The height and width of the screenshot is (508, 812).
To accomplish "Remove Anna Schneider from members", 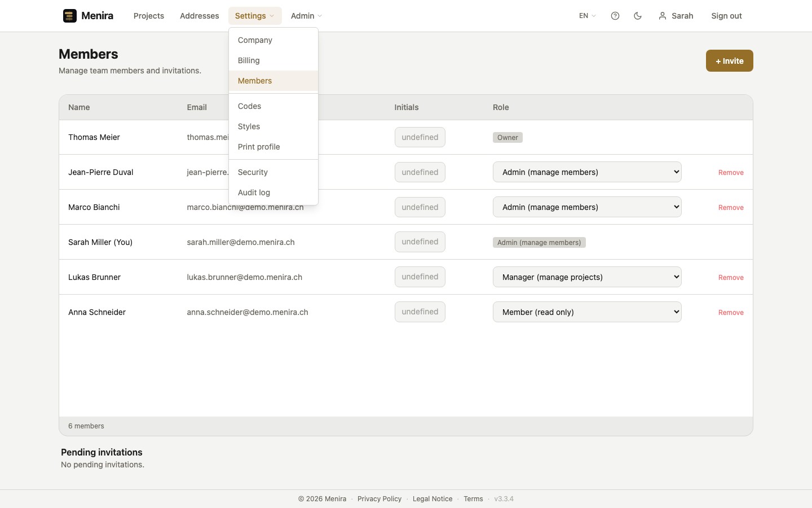I will (x=731, y=313).
